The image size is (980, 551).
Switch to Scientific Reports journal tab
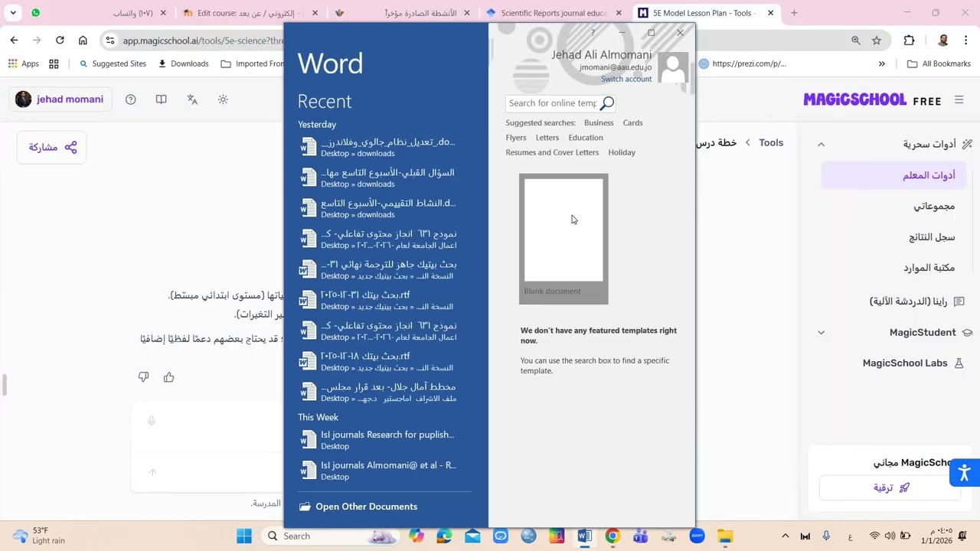pos(554,13)
